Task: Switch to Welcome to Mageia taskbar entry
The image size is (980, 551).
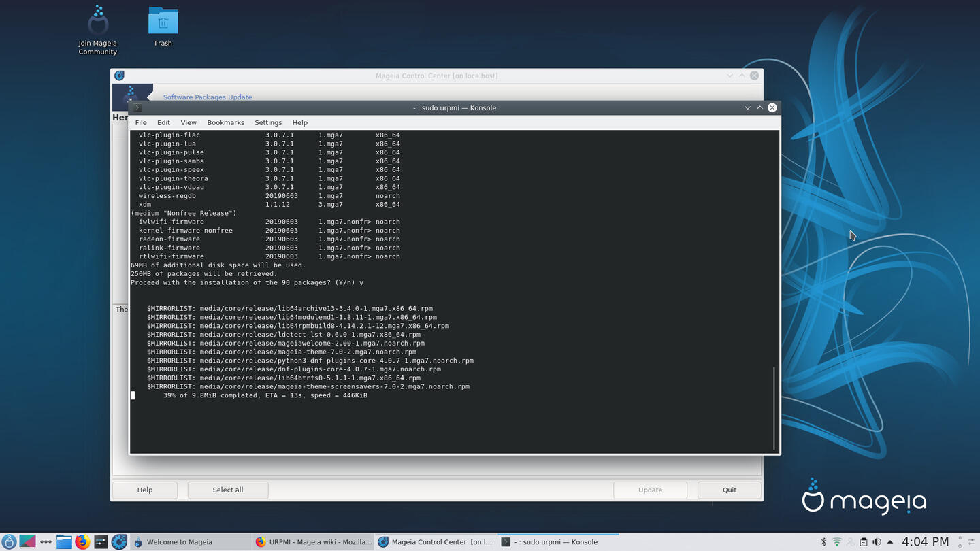Action: tap(191, 542)
